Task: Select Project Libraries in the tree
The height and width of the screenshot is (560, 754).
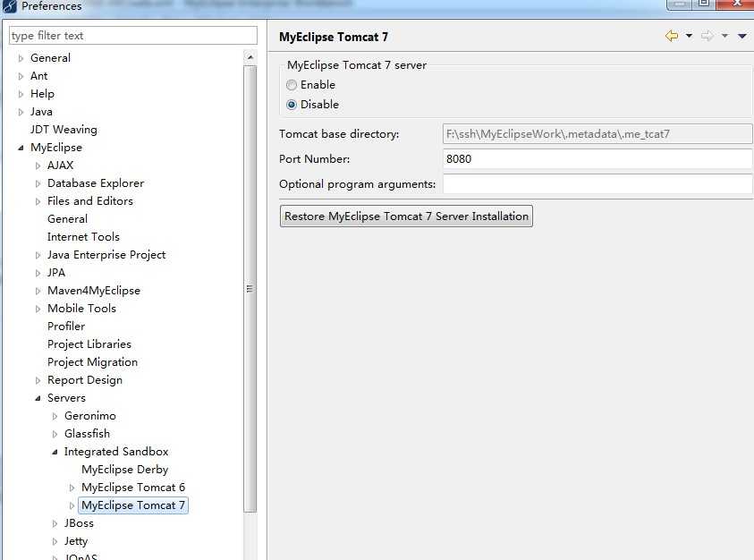Action: [x=89, y=344]
